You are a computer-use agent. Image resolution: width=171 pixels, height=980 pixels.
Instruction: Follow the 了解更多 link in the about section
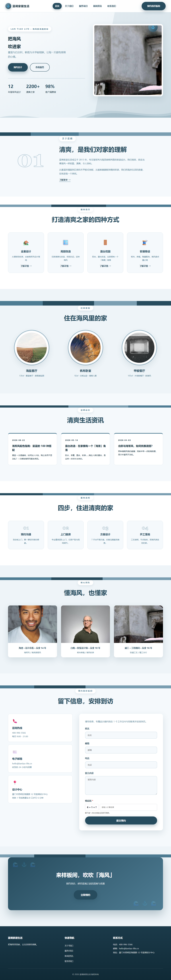click(65, 180)
